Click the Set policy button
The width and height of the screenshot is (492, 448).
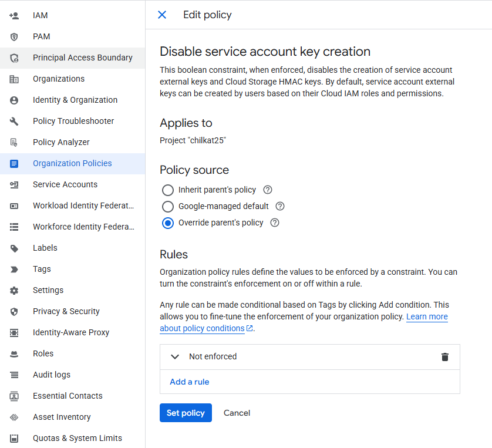coord(186,413)
